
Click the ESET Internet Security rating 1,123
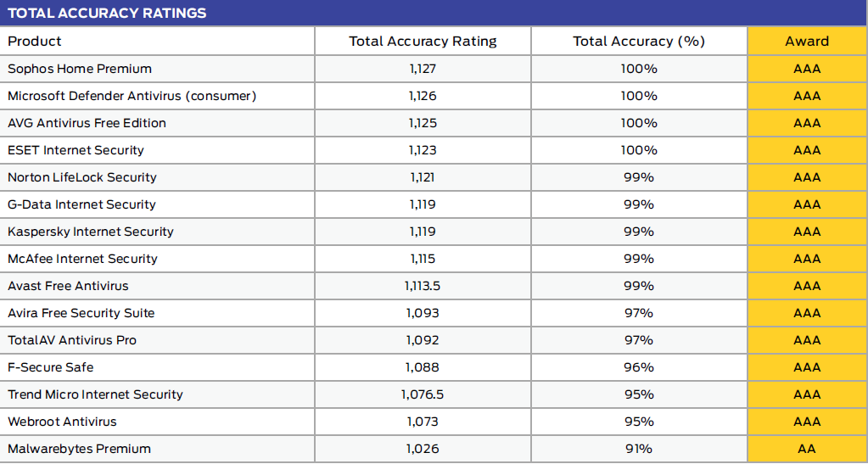coord(423,150)
